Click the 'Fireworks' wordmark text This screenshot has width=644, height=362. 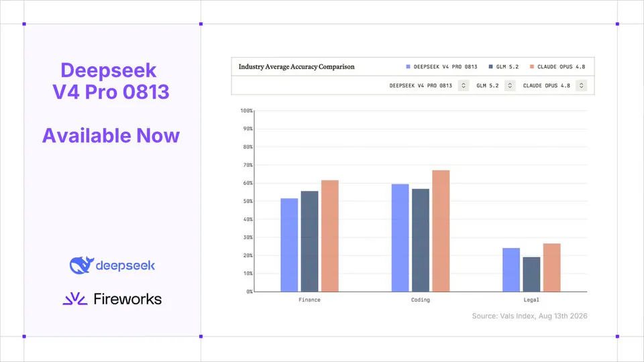click(x=127, y=299)
